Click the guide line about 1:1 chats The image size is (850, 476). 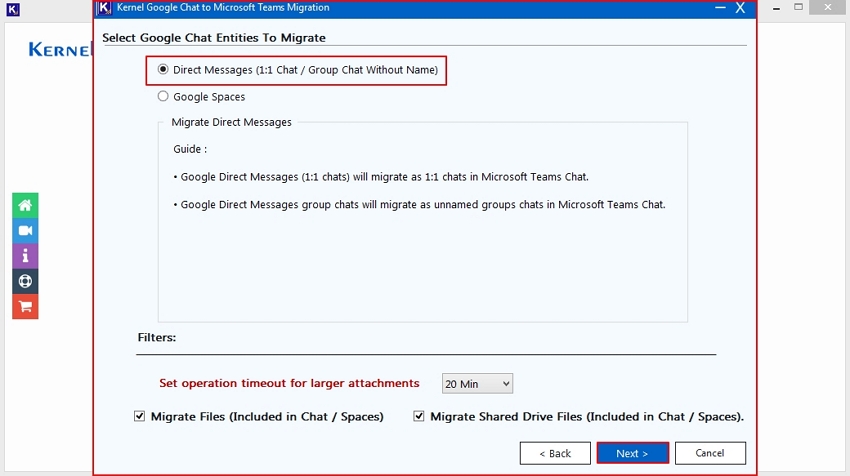381,177
